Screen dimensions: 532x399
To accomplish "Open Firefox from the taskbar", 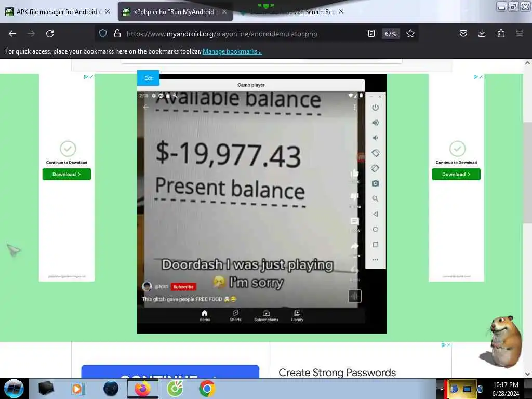I will pos(143,389).
